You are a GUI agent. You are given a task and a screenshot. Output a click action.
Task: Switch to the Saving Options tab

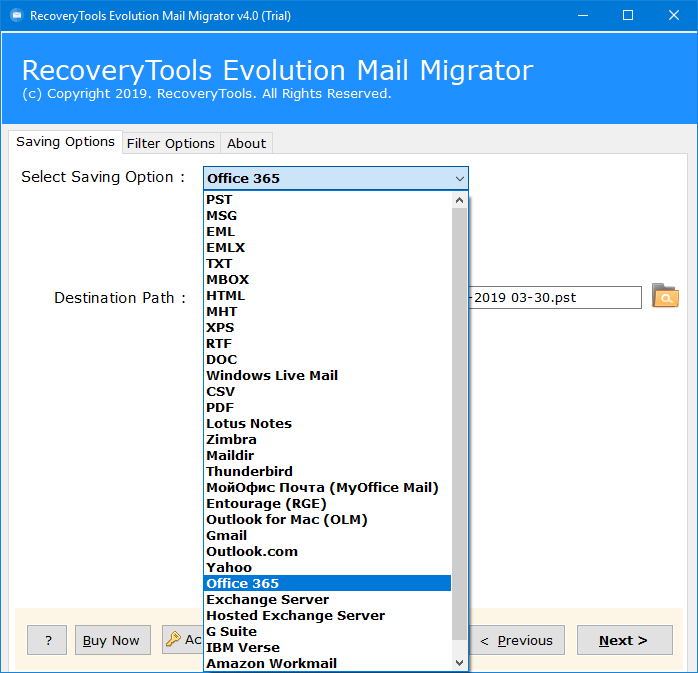pyautogui.click(x=65, y=142)
